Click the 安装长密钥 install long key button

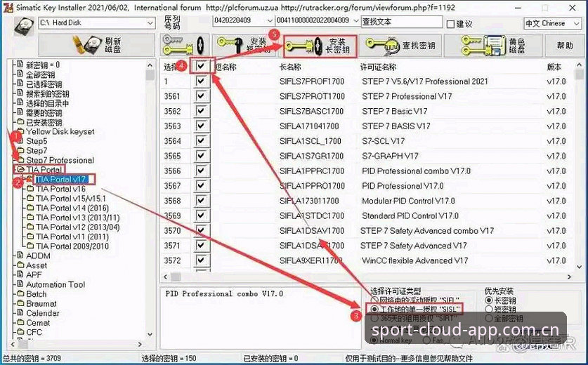click(x=320, y=46)
